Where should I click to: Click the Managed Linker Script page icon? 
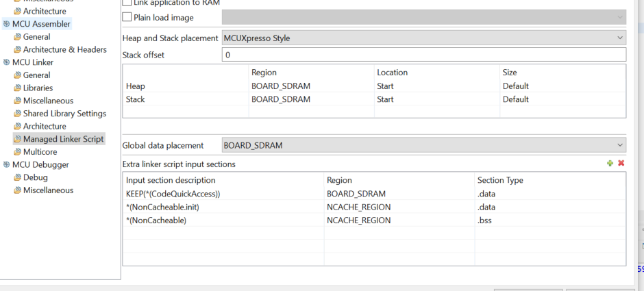[x=18, y=139]
